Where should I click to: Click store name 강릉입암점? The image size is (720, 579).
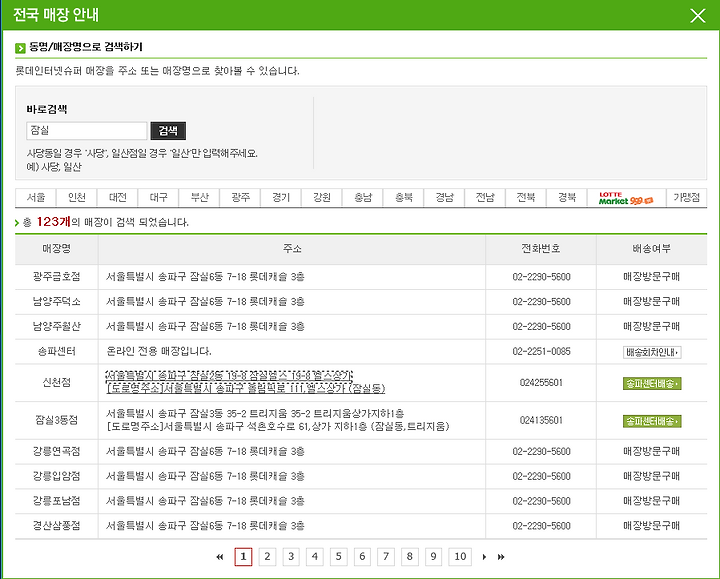56,476
